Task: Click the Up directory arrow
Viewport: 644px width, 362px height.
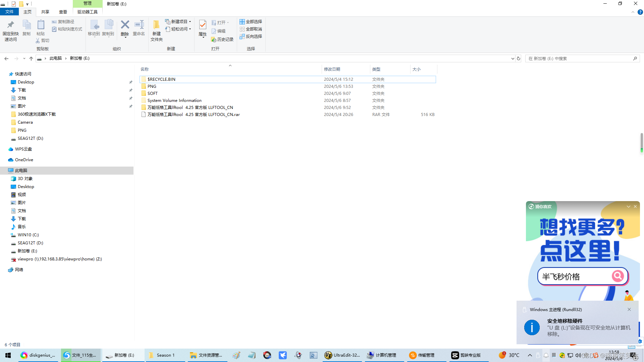Action: coord(31,59)
